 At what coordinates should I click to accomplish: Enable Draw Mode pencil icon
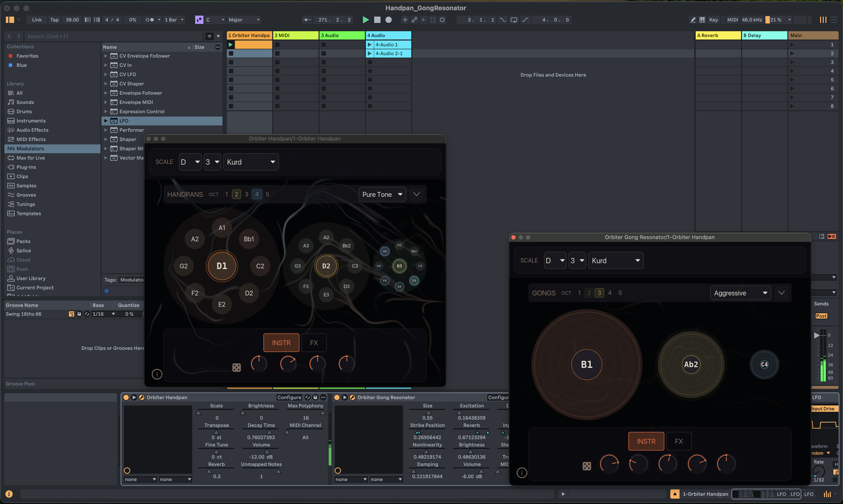tap(693, 20)
